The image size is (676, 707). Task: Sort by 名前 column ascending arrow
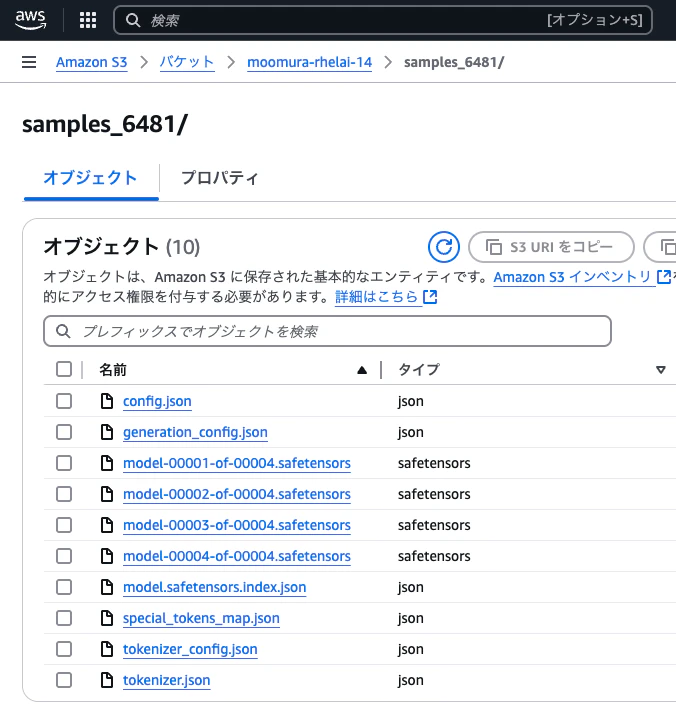click(x=362, y=370)
